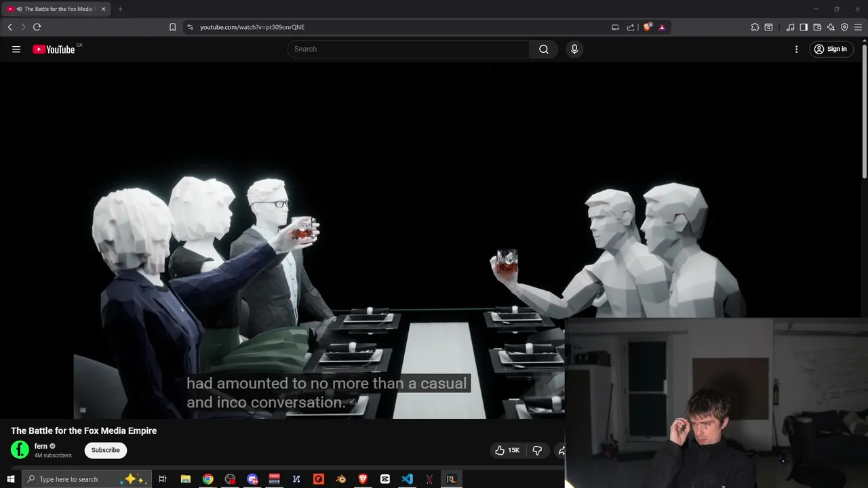
Task: Open the browser extensions puzzle icon
Action: 755,27
